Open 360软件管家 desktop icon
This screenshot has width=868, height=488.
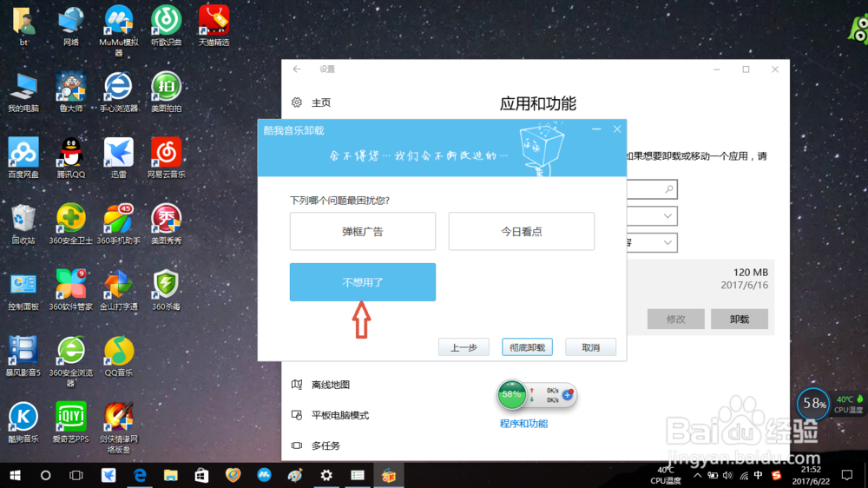(x=71, y=290)
